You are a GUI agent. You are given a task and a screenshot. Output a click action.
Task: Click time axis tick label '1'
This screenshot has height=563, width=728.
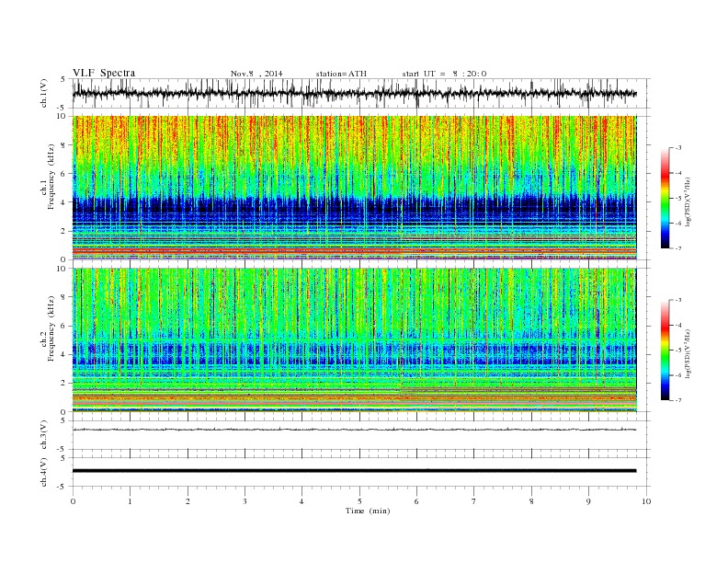130,501
